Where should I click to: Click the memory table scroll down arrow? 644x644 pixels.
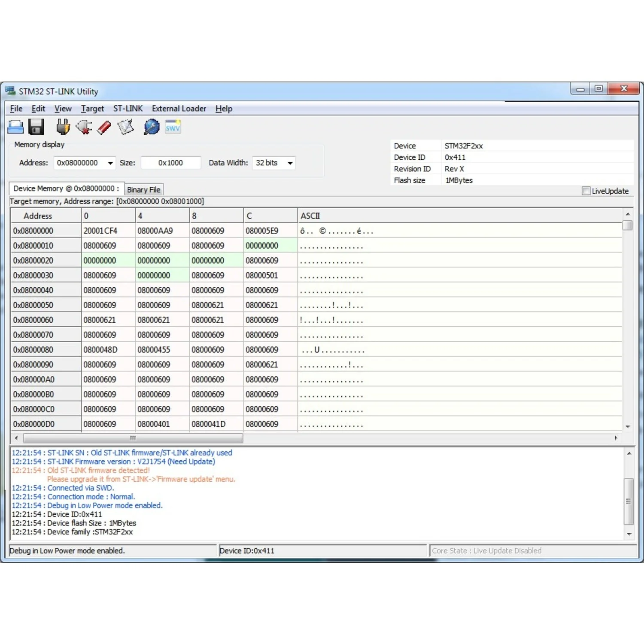click(628, 426)
